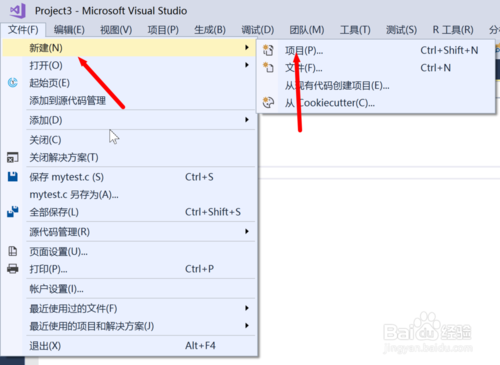Open the 生成(B) menu
Screen dimensions: 500x365
(210, 30)
